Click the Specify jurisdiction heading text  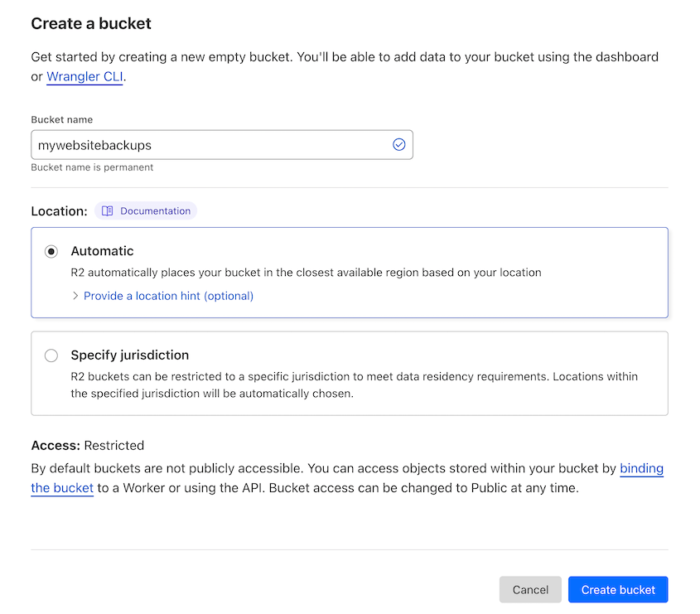coord(130,355)
